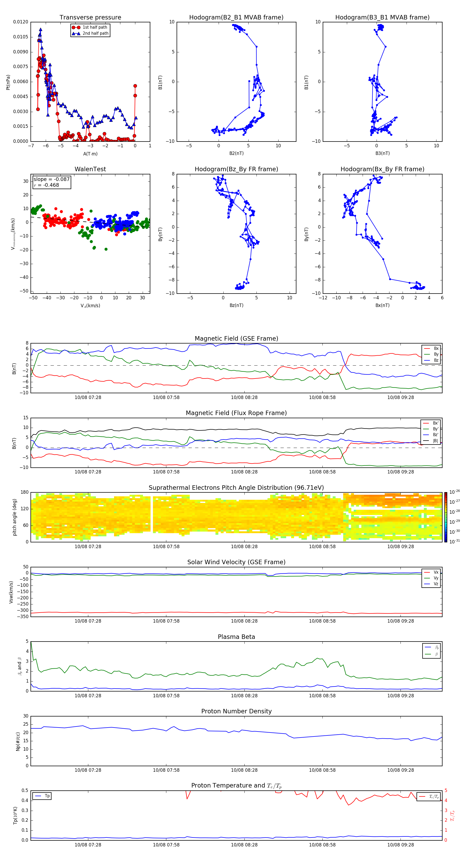The image size is (473, 868).
Task: Select the "1st half path" legend entry
Action: click(90, 27)
